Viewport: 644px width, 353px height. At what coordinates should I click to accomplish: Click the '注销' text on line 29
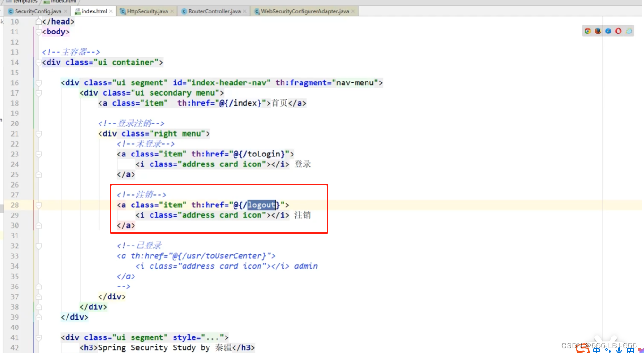pos(303,215)
